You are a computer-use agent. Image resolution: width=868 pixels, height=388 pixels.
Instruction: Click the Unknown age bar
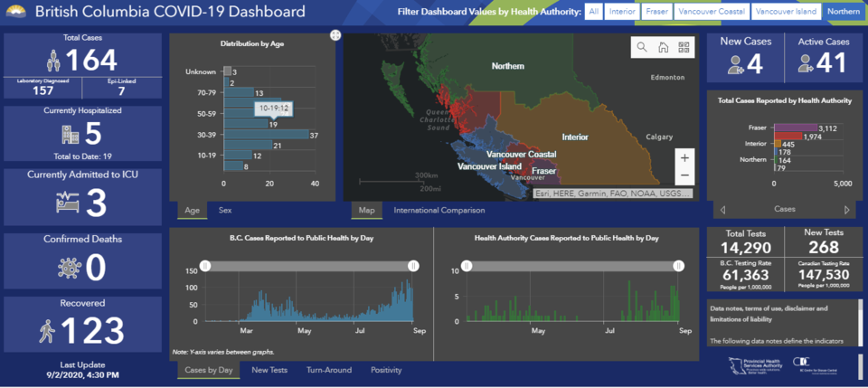[228, 71]
